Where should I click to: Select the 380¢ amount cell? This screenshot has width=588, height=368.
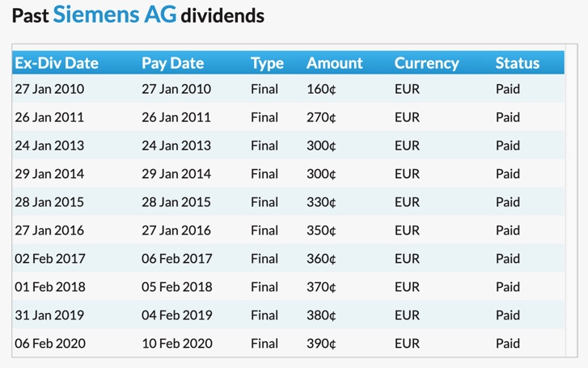pyautogui.click(x=321, y=315)
